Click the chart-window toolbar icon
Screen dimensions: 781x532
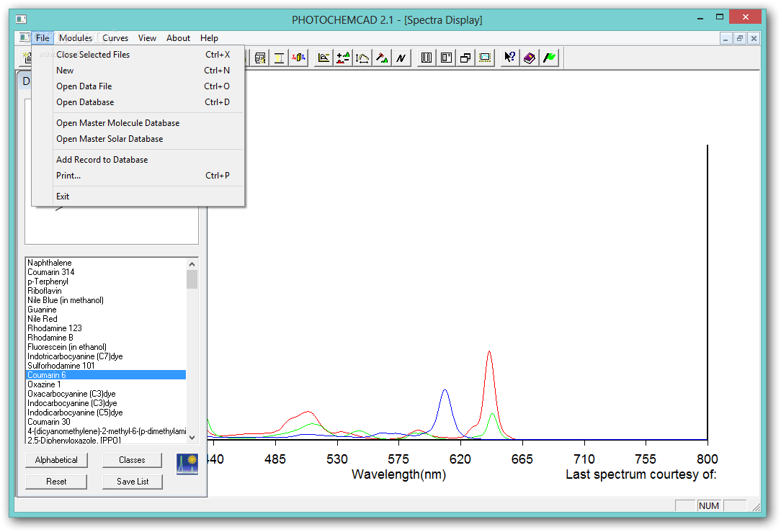[259, 58]
